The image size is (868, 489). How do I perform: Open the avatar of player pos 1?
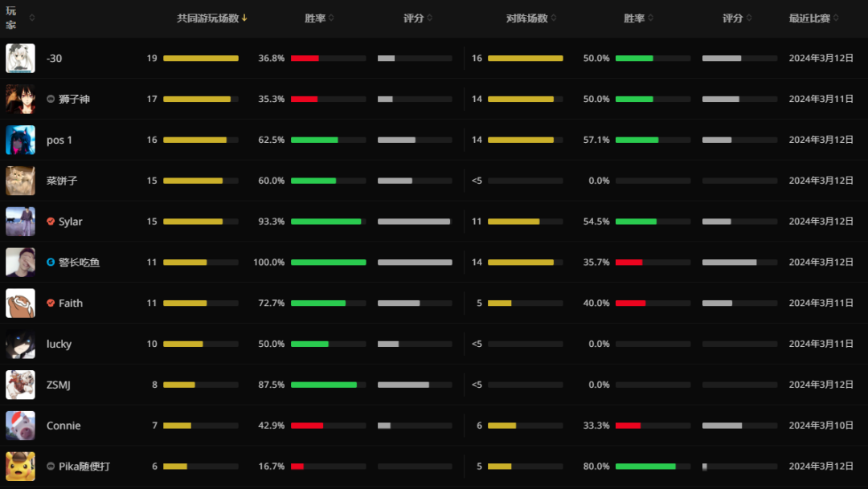[20, 140]
